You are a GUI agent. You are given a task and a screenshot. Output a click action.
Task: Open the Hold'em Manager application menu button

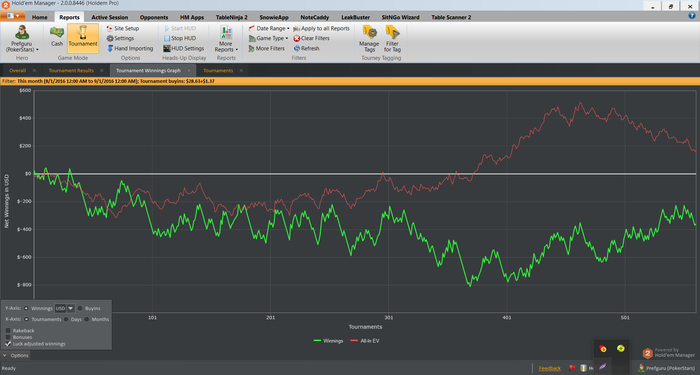[x=12, y=16]
